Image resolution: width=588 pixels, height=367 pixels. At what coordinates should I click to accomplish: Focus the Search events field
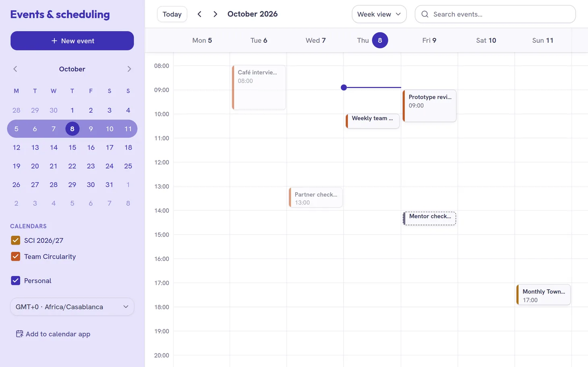[495, 14]
